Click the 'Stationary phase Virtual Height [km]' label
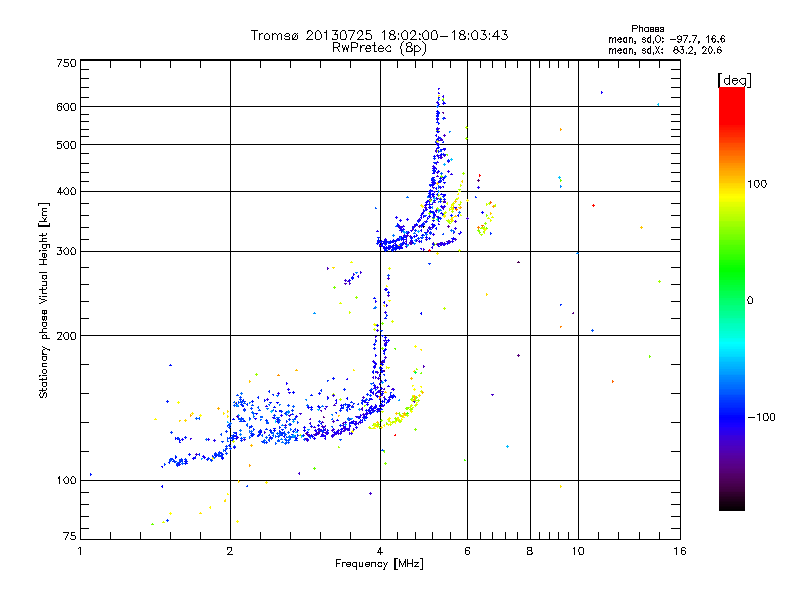The height and width of the screenshot is (600, 800). [44, 301]
